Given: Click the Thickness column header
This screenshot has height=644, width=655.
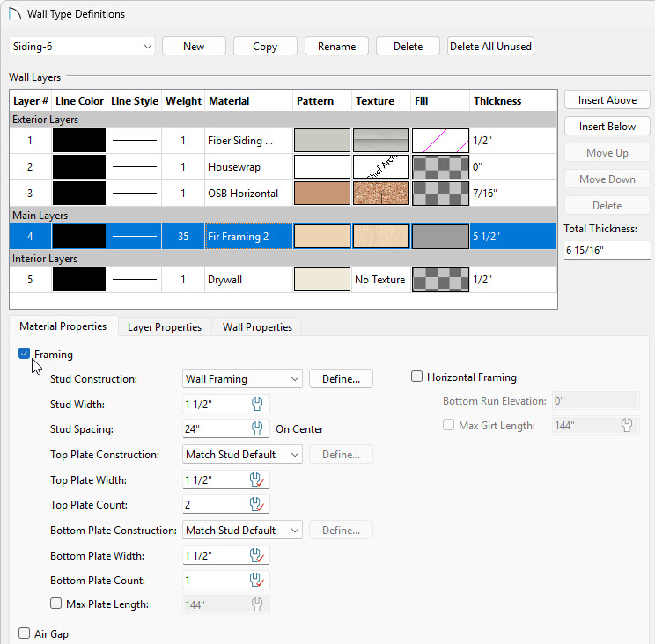Looking at the screenshot, I should (513, 100).
